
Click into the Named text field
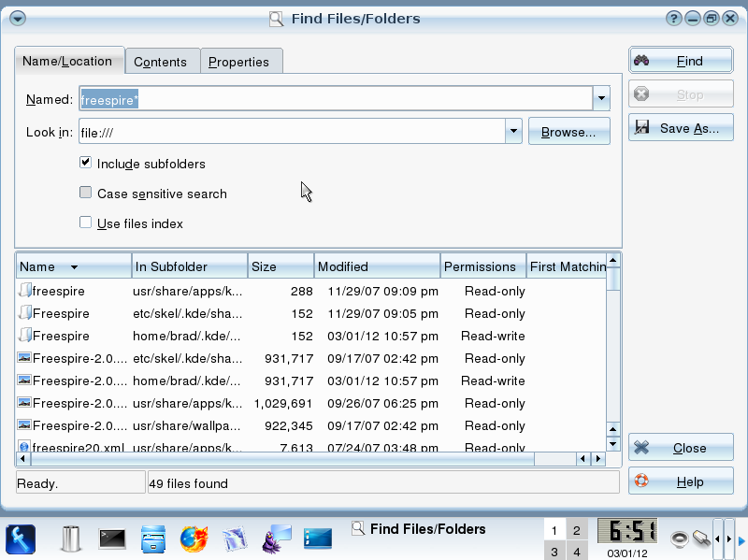[336, 99]
